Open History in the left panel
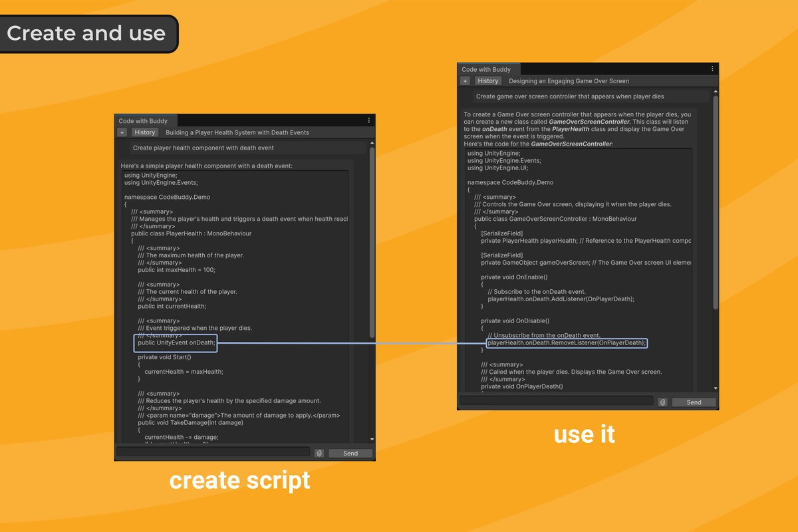798x532 pixels. pyautogui.click(x=144, y=132)
